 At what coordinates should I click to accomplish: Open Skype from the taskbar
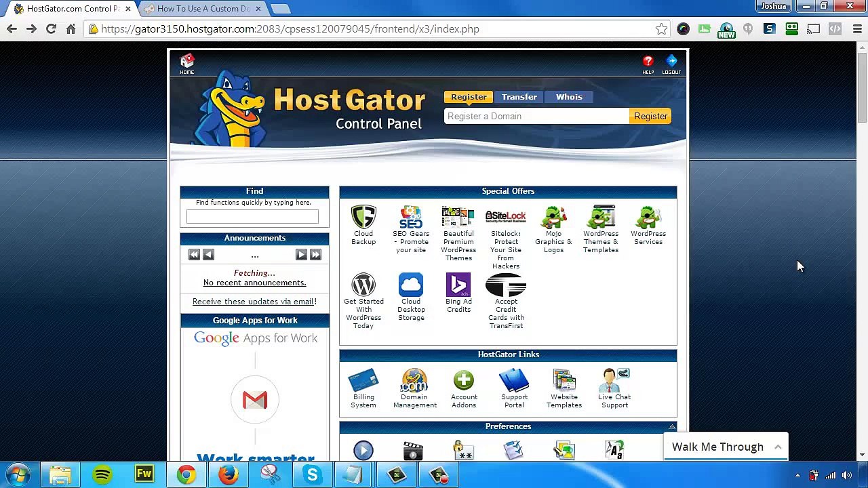pos(313,475)
